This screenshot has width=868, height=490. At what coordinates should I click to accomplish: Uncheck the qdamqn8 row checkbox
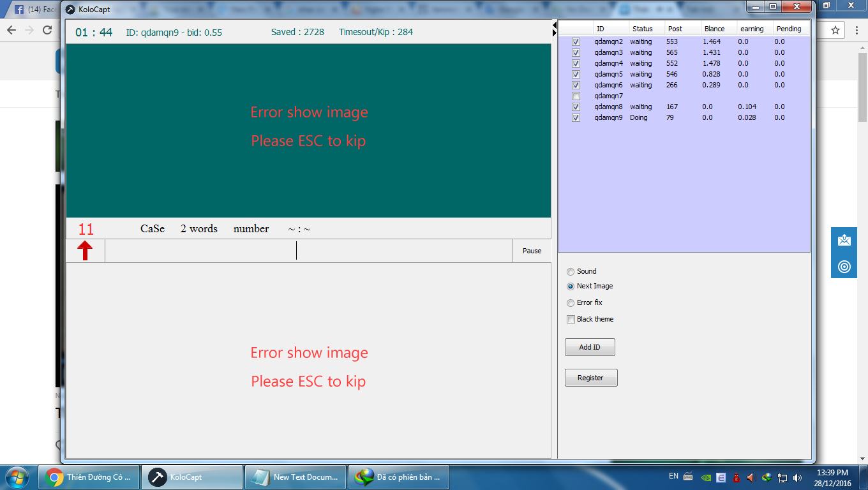click(576, 107)
